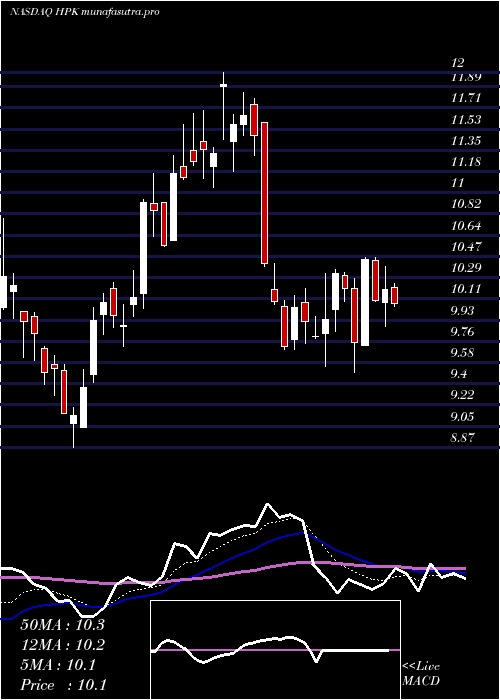Click the price label 10.47

466,246
